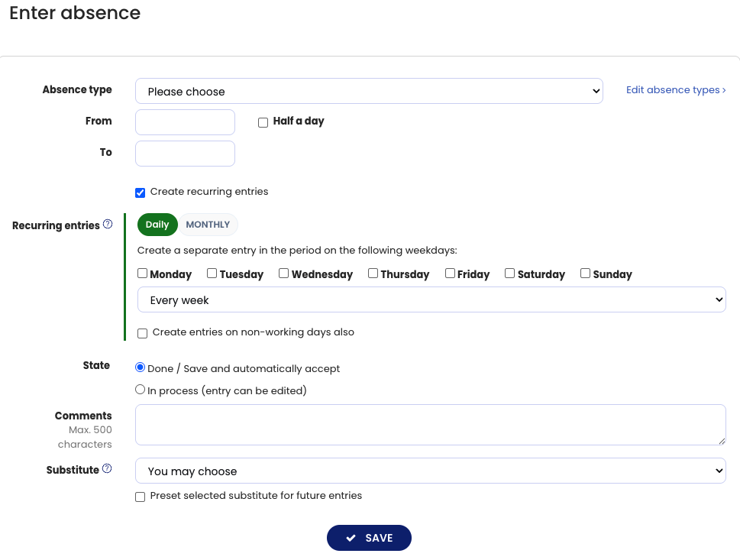Screen dimensions: 740x560
Task: Click help icon beside Substitute label
Action: [x=107, y=469]
